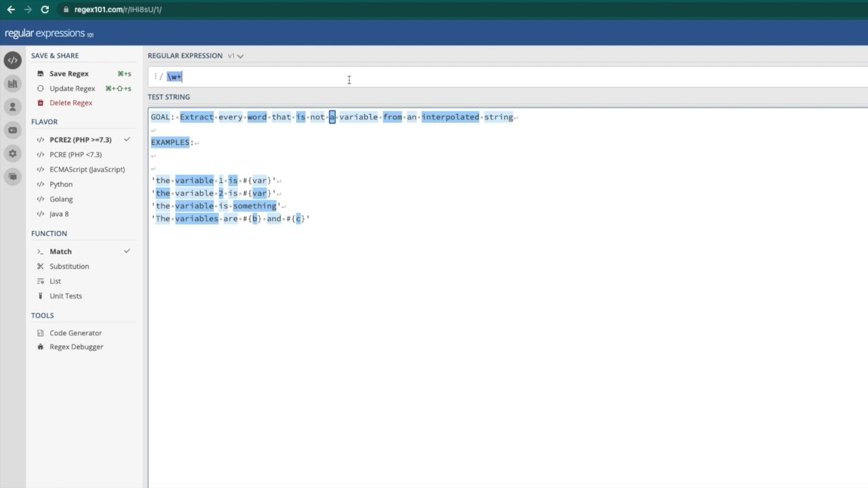Click the FUNCTION heading
The width and height of the screenshot is (868, 488).
click(49, 234)
